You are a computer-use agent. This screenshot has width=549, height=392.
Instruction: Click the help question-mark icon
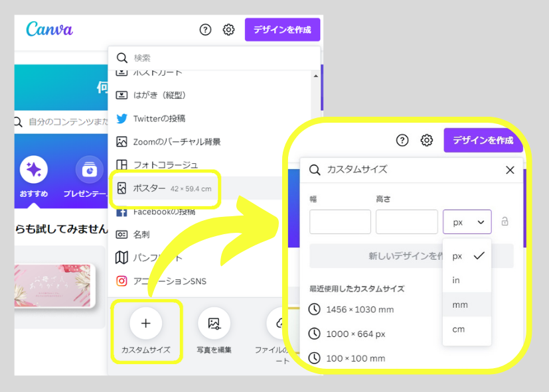point(205,30)
